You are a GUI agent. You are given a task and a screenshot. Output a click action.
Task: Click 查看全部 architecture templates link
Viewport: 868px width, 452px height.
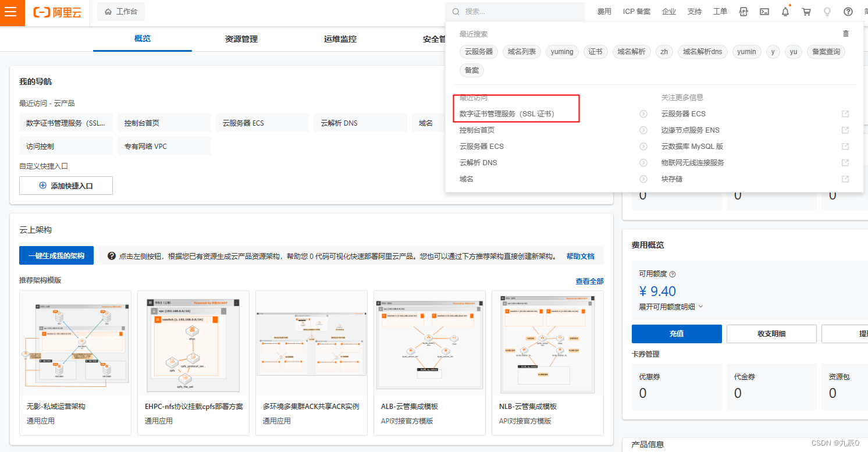589,281
